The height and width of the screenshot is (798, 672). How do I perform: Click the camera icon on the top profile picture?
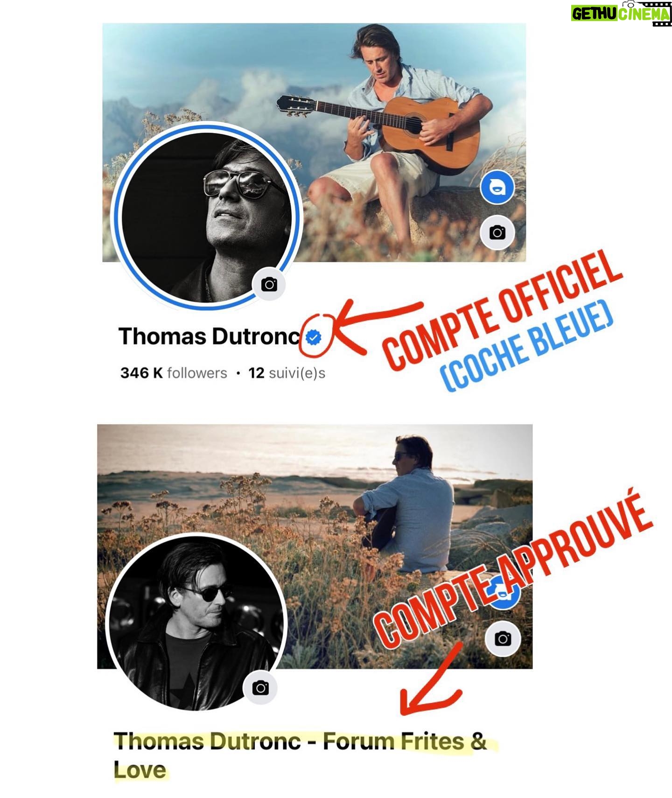coord(269,284)
